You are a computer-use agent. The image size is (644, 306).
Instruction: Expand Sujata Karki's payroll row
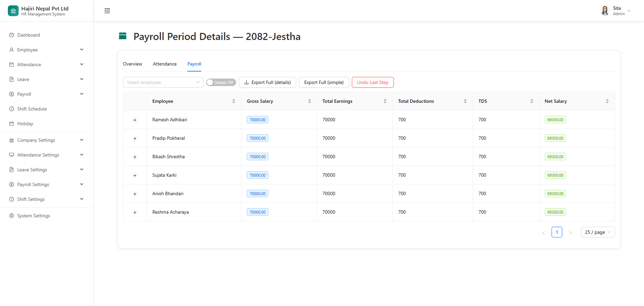tap(135, 175)
